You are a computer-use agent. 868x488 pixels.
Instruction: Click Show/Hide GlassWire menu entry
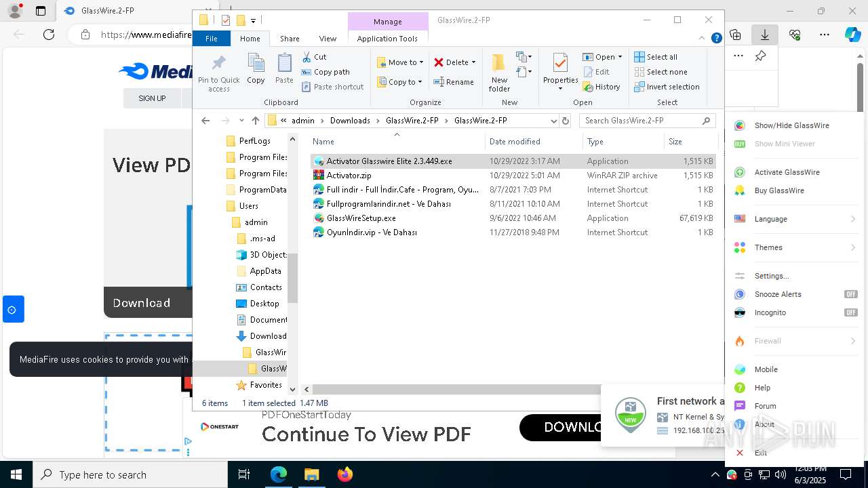point(791,125)
